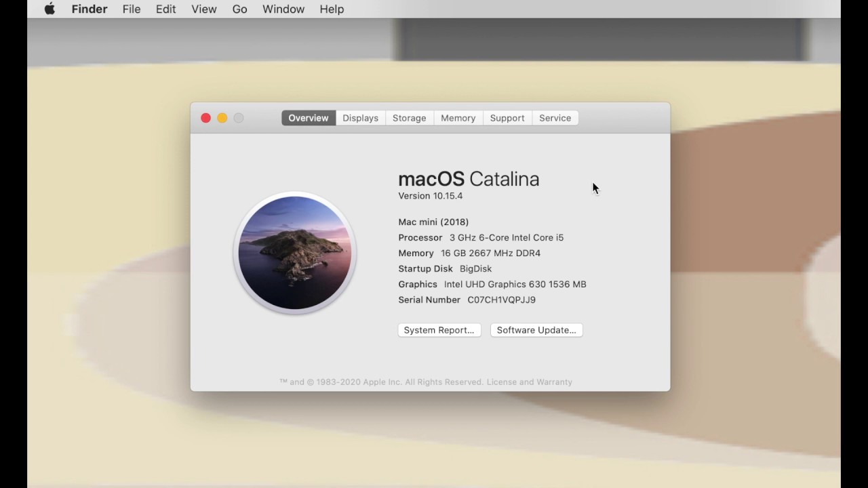Click the System Report... button
Screen dimensions: 868x488
coord(439,330)
